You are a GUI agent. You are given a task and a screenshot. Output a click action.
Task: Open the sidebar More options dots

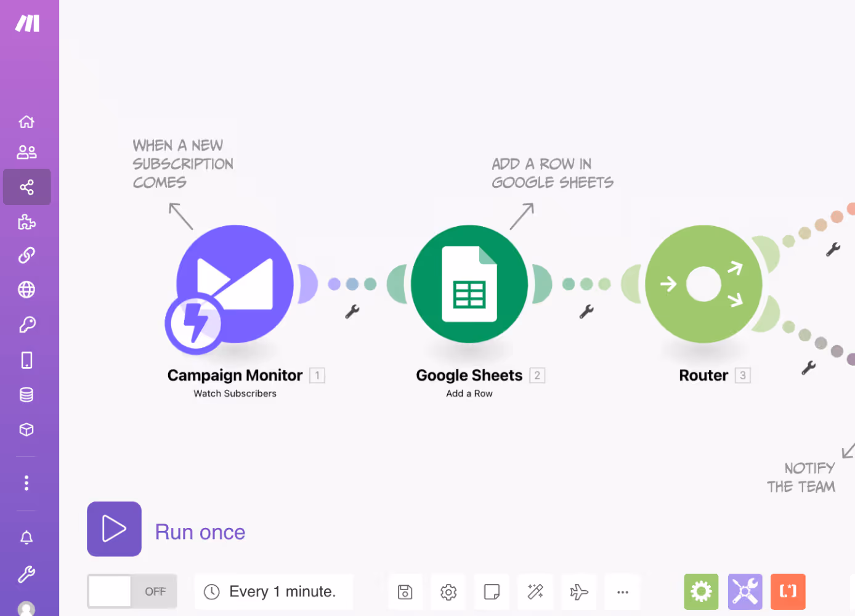[x=26, y=483]
